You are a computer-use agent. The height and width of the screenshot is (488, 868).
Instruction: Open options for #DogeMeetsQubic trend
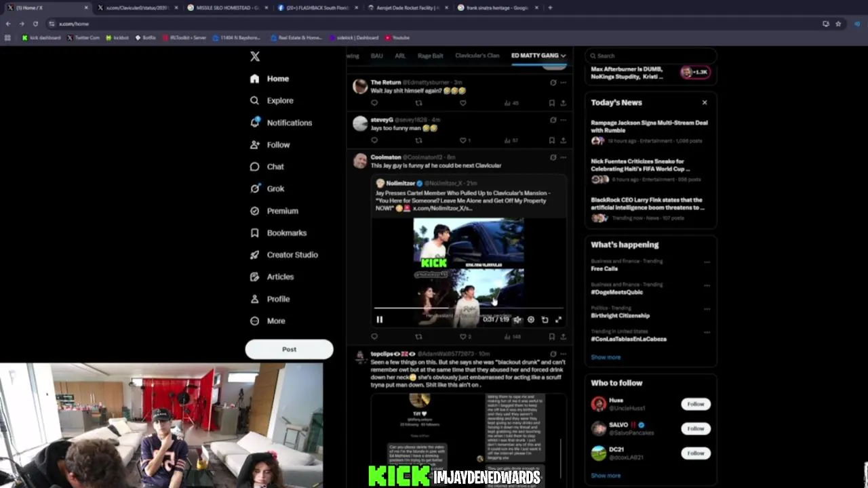pos(707,285)
